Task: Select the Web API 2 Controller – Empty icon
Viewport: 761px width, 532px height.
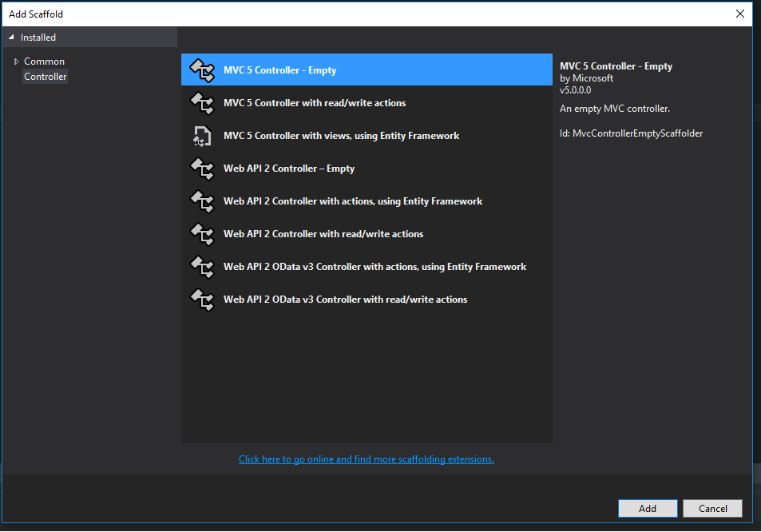Action: point(202,169)
